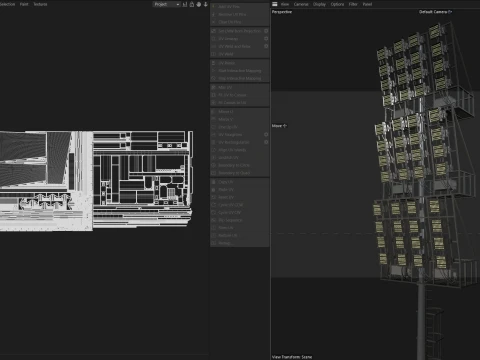This screenshot has width=480, height=360.
Task: Click Clear UV Pins command
Action: 230,22
